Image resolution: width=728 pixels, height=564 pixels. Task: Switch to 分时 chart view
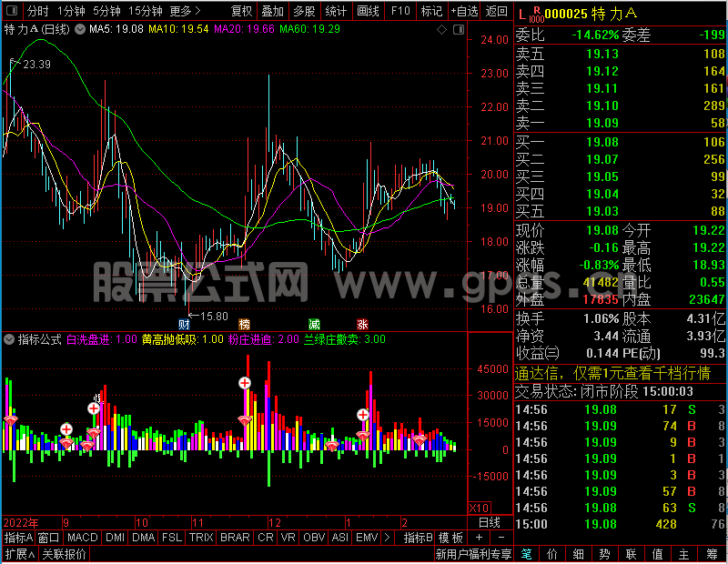click(37, 11)
